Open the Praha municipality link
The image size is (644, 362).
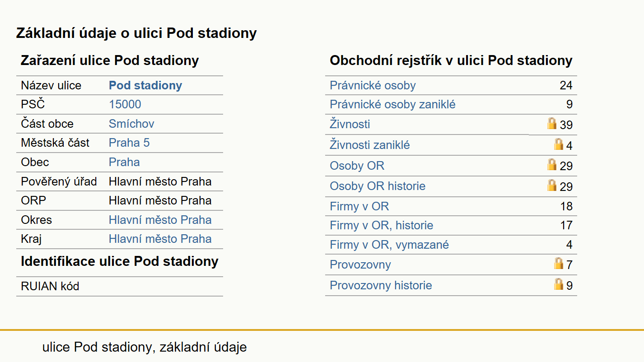(124, 162)
